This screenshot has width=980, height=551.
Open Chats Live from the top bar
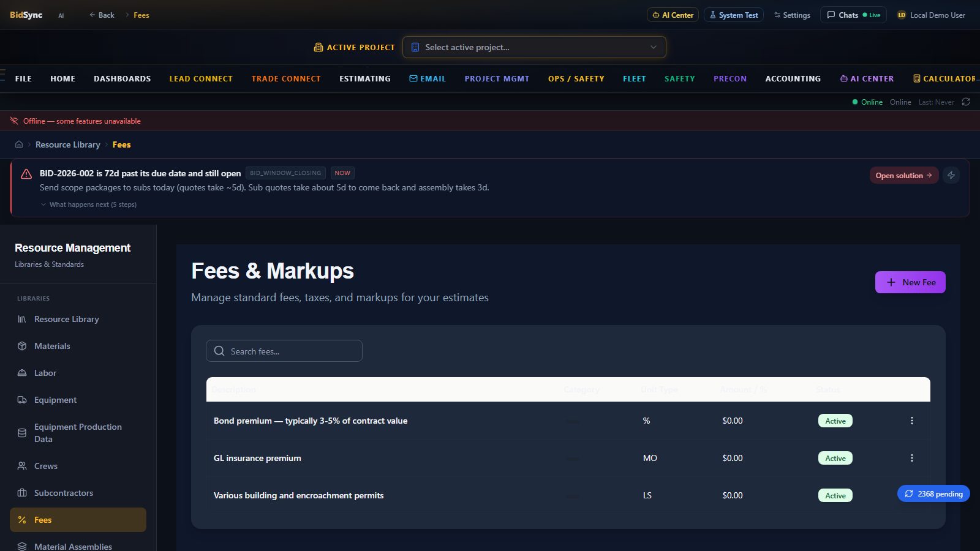point(853,15)
